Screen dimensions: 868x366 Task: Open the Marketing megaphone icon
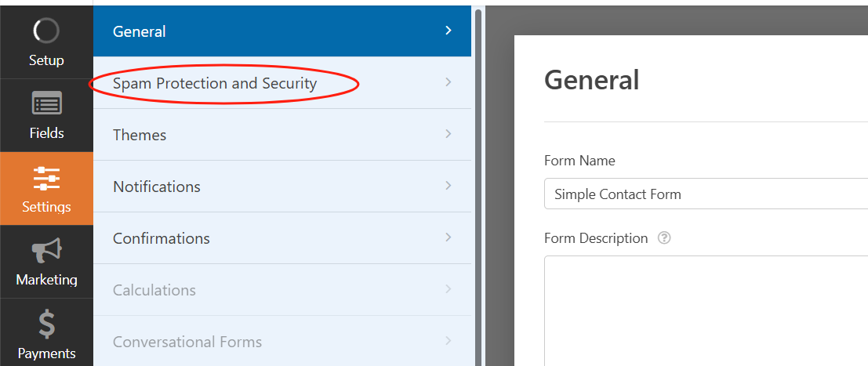point(46,251)
